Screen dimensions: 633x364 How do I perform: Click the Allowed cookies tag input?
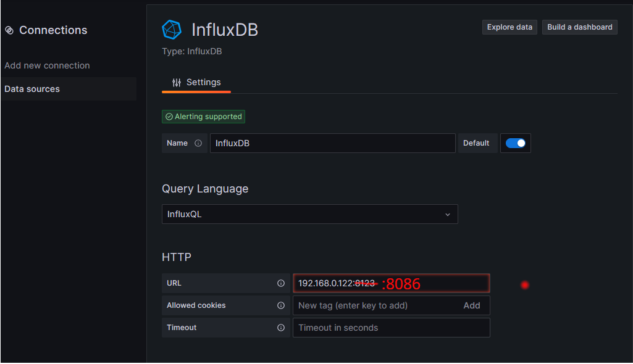click(x=391, y=305)
